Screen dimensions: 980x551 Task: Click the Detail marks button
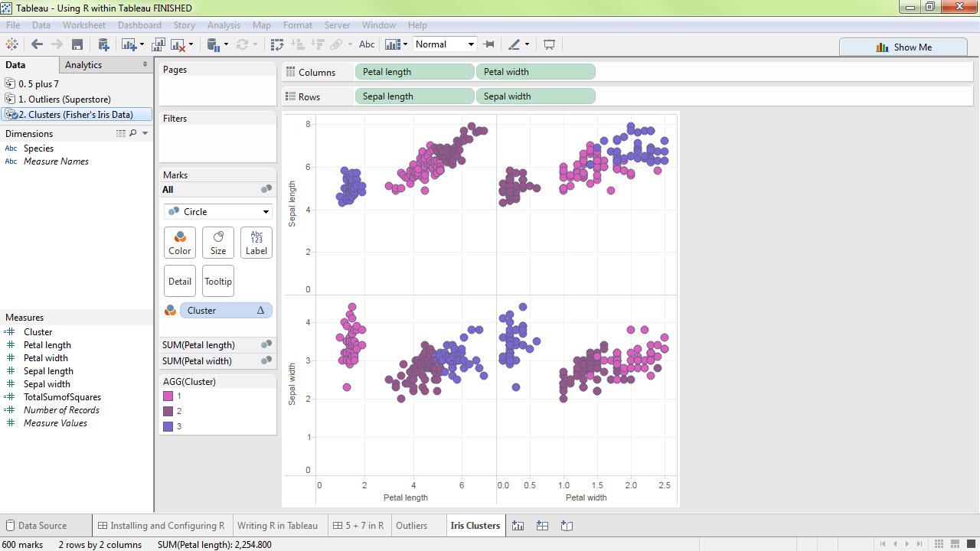coord(180,281)
